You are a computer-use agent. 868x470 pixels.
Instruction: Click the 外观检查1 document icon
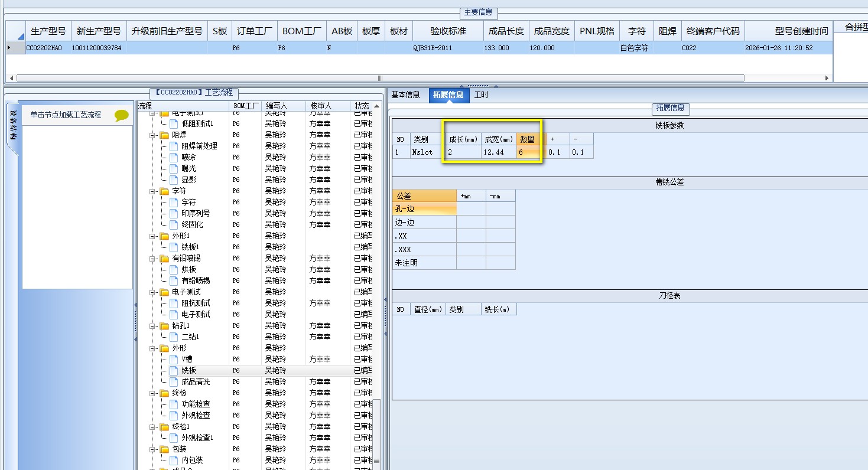coord(174,438)
